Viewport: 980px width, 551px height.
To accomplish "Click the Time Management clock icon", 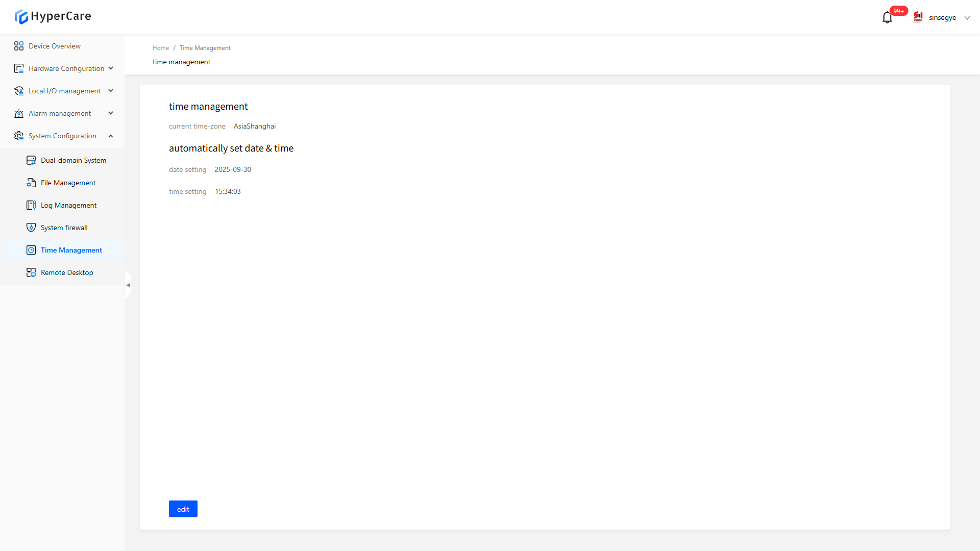I will click(x=31, y=250).
